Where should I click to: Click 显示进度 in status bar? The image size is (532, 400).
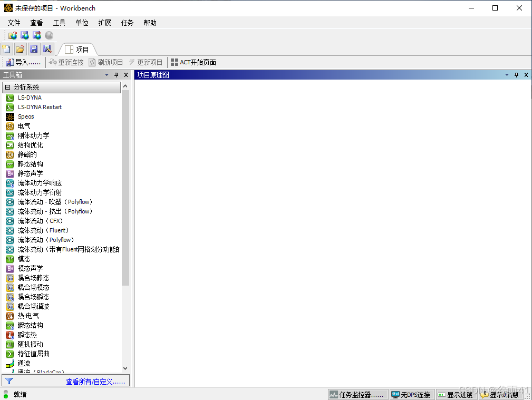[x=457, y=395]
